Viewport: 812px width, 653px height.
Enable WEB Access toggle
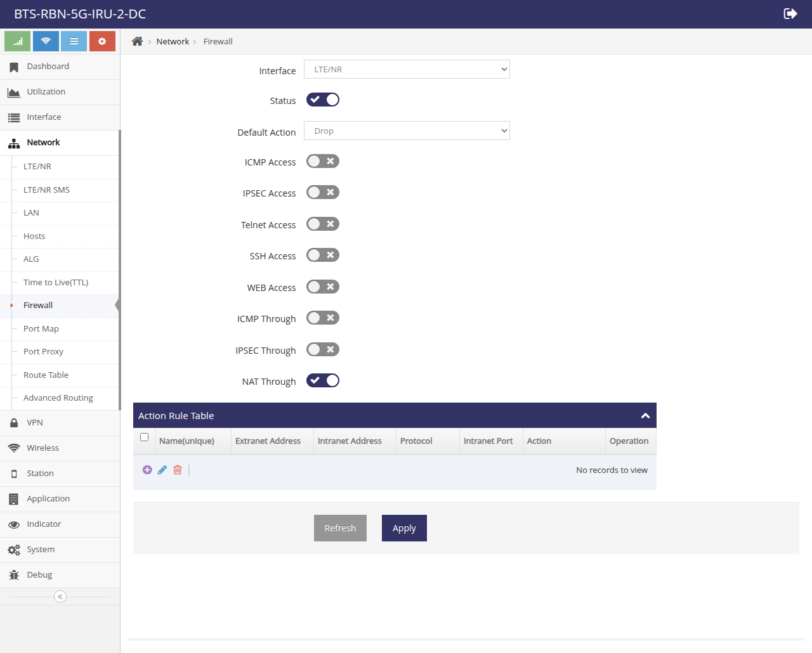click(x=323, y=287)
